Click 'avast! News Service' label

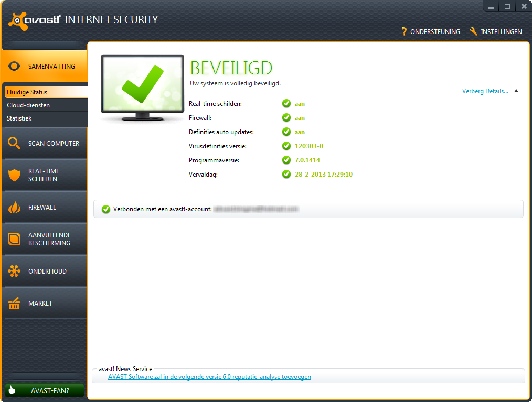click(125, 369)
